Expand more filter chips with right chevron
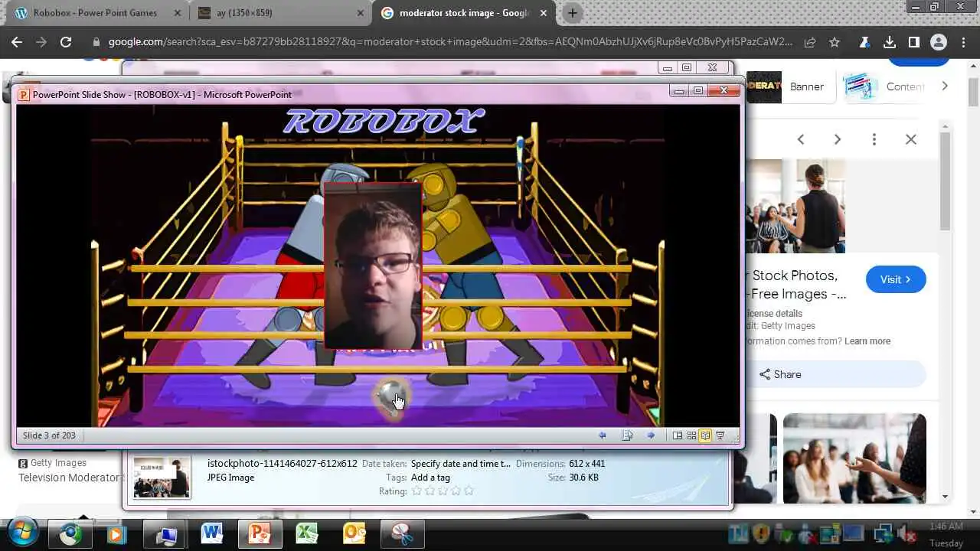Screen dimensions: 980x551 (945, 86)
